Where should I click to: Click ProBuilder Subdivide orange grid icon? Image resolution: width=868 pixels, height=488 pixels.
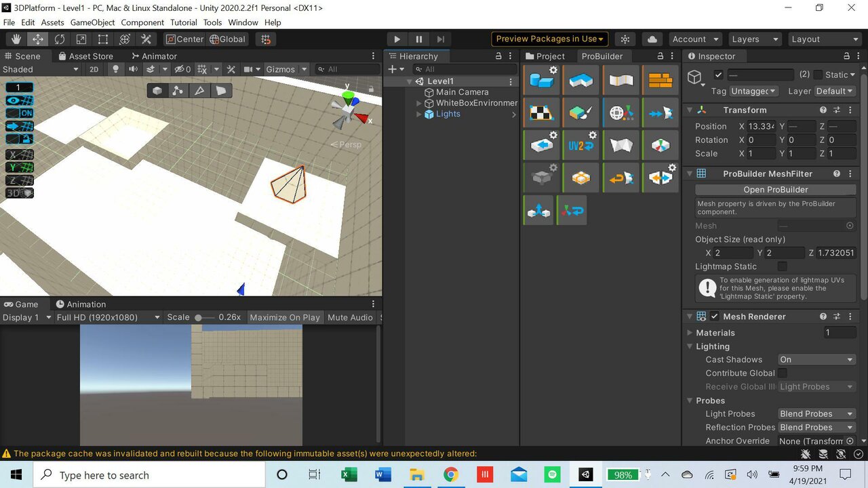[581, 178]
